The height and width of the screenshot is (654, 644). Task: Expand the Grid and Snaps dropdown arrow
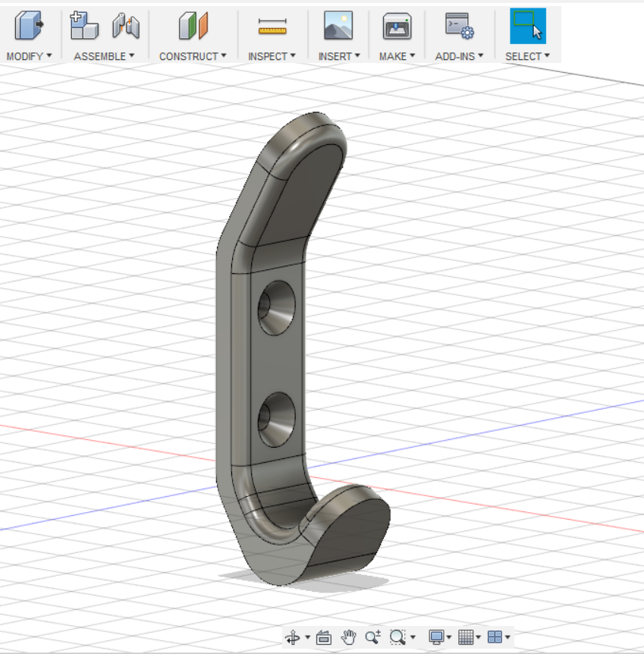(478, 637)
